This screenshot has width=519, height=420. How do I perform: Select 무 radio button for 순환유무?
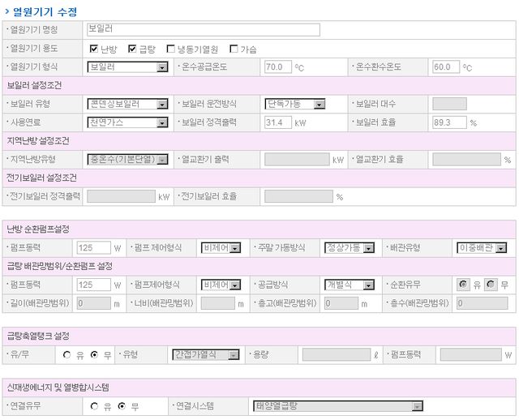pyautogui.click(x=491, y=285)
